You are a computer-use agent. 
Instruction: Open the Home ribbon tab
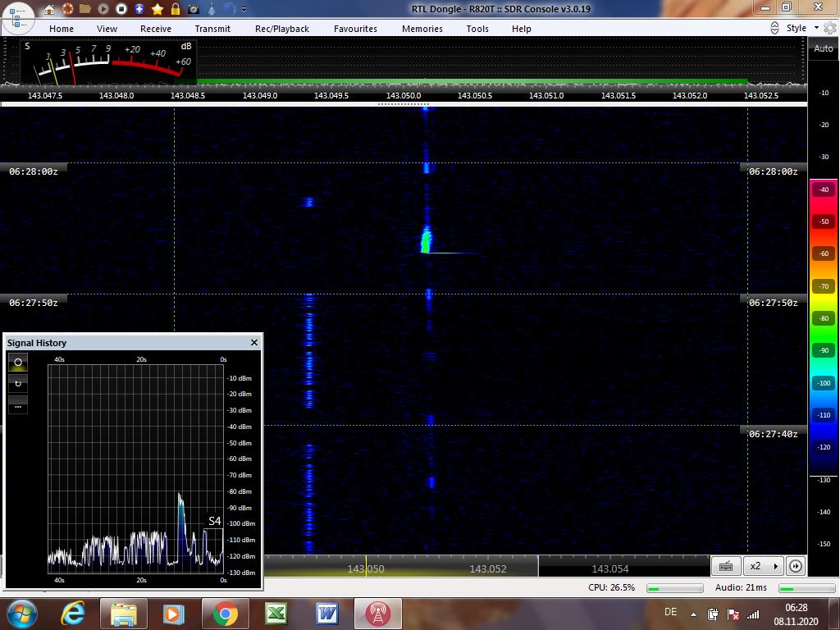pyautogui.click(x=62, y=29)
